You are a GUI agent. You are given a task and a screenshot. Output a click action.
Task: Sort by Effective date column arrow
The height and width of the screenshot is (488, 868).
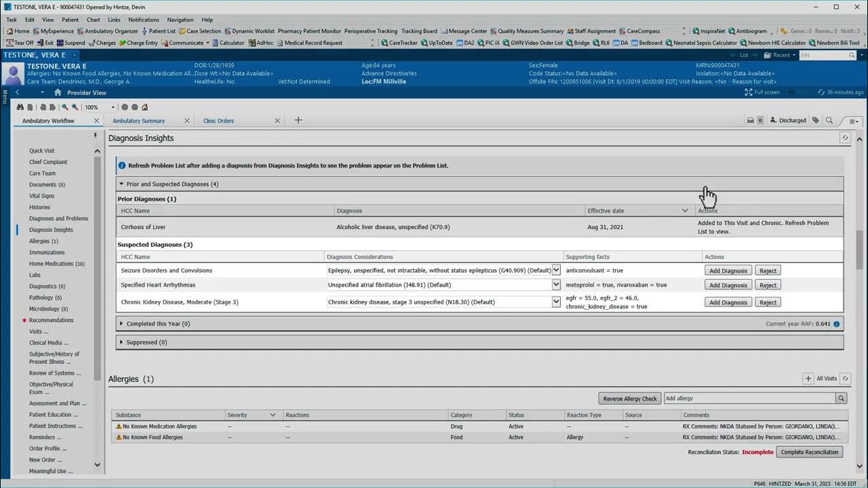[685, 211]
